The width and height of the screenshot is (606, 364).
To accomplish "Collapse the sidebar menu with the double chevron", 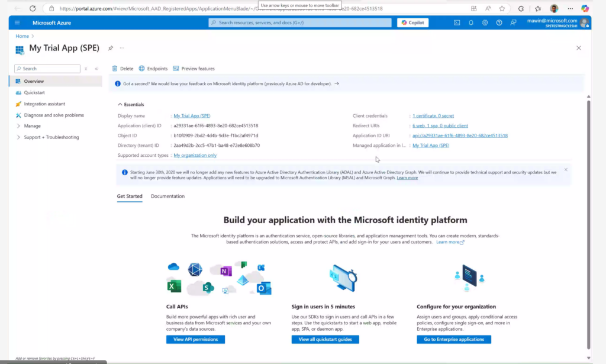I will pos(96,69).
